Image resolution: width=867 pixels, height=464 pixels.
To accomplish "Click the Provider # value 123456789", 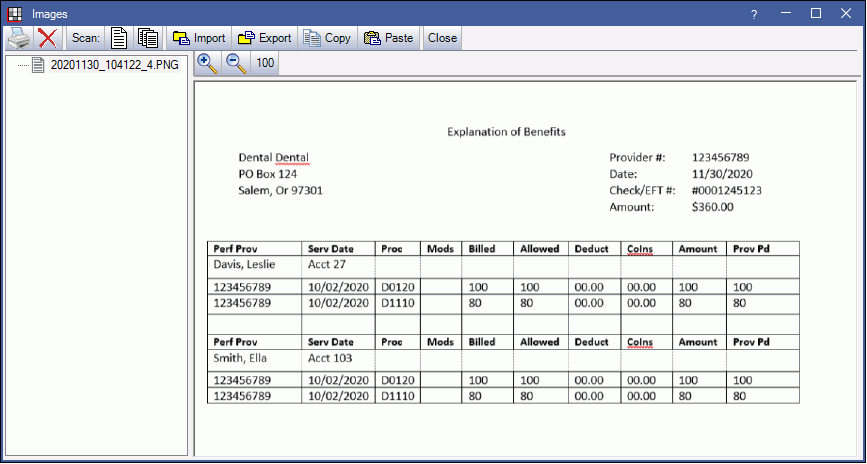I will coord(720,158).
